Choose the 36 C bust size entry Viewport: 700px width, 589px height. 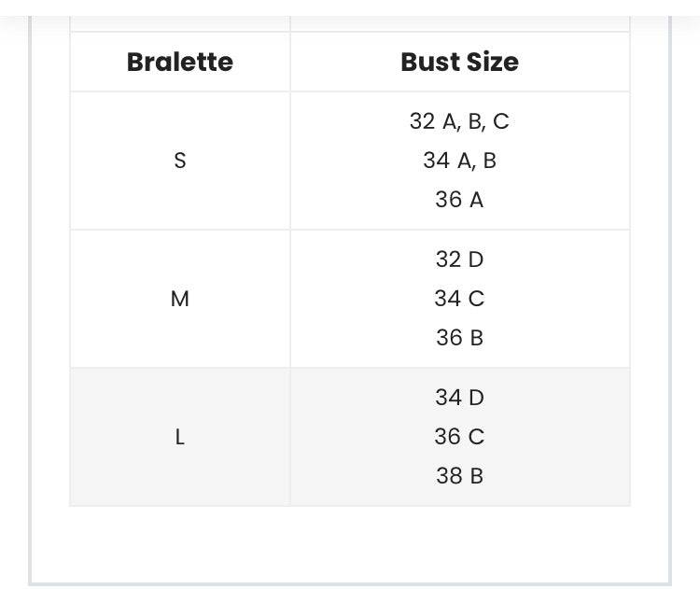(x=459, y=437)
